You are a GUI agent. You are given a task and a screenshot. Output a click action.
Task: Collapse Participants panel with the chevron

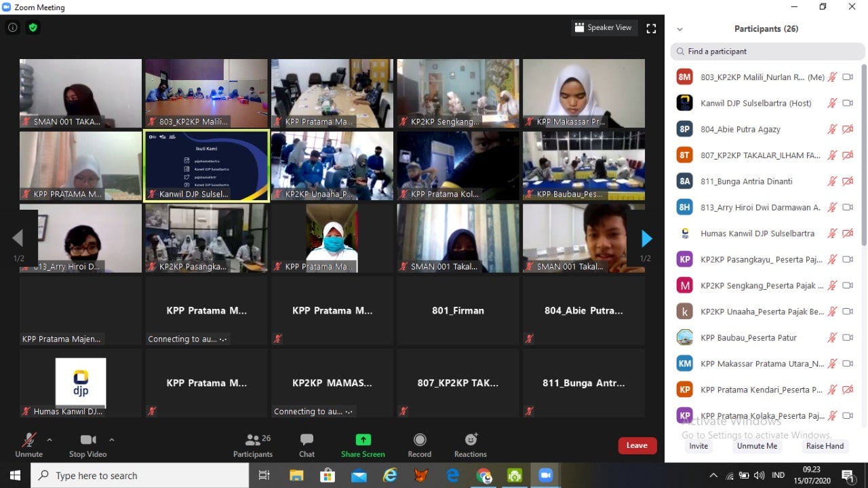point(679,29)
